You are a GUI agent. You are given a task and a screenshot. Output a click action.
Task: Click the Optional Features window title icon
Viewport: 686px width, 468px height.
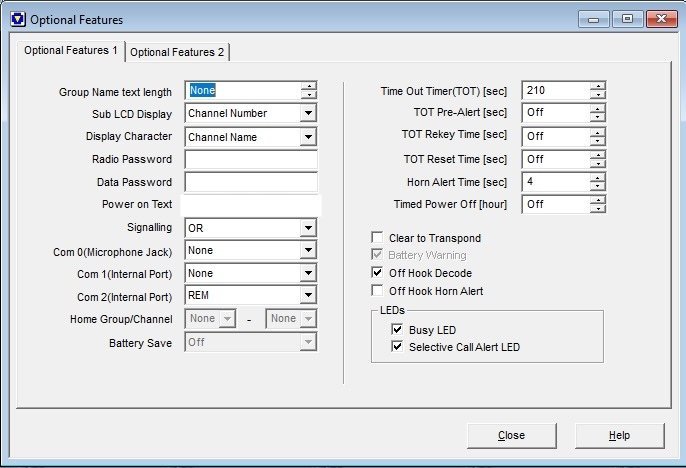click(x=14, y=19)
